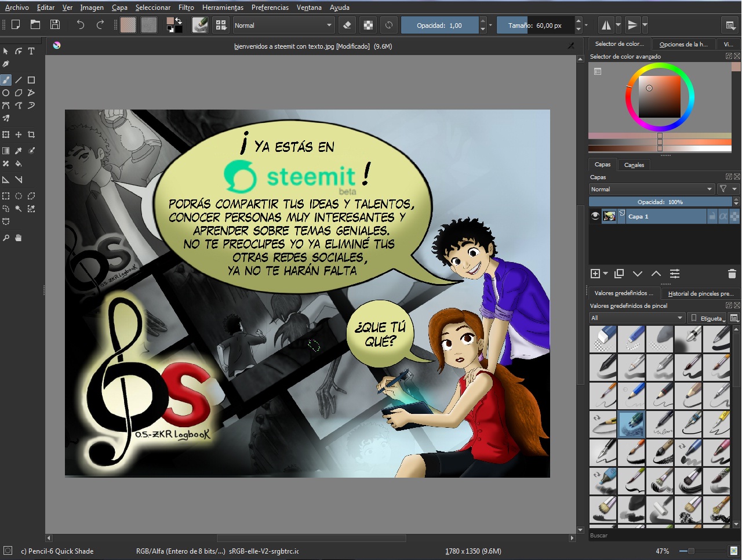
Task: Open Historial de pinceles tab
Action: click(x=700, y=293)
